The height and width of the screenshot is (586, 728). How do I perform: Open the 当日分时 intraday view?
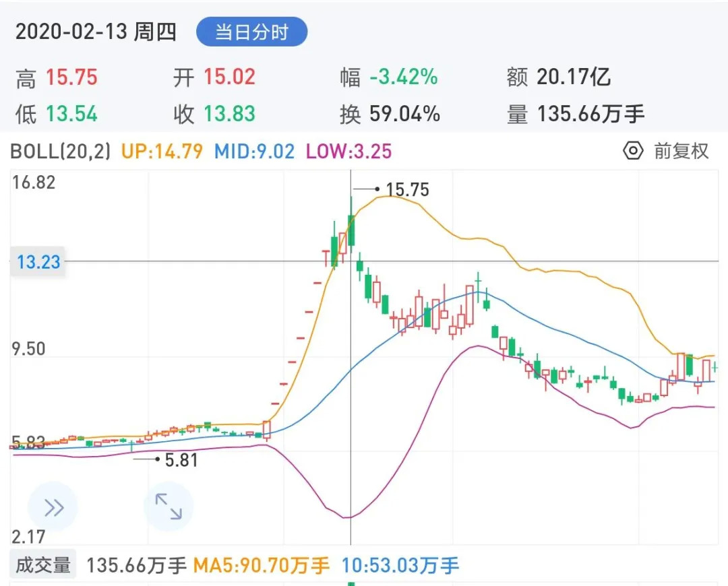pyautogui.click(x=251, y=32)
